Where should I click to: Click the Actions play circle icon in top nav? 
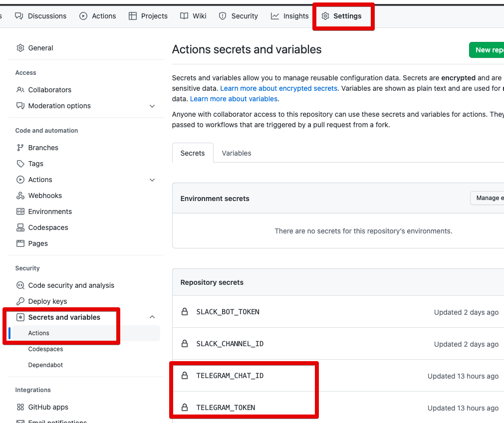pos(83,16)
